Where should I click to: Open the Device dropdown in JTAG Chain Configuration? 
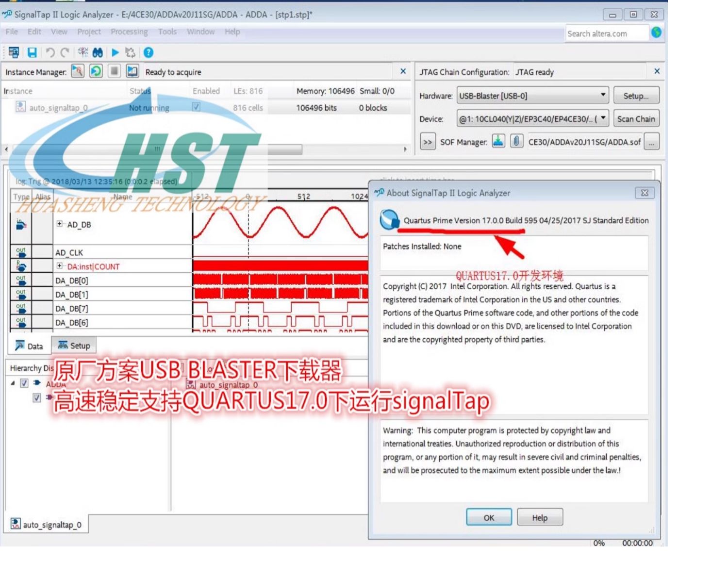pyautogui.click(x=533, y=119)
